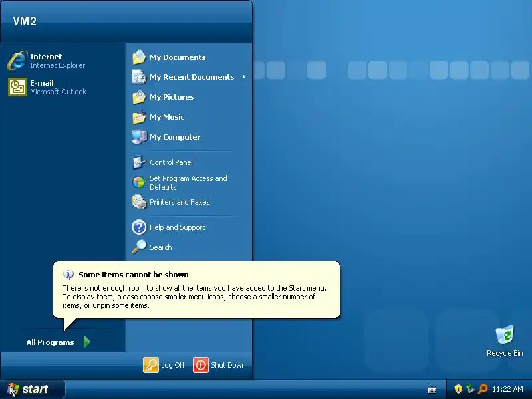This screenshot has width=532, height=399.
Task: Click the "Some items cannot be shown" title
Action: click(x=134, y=275)
